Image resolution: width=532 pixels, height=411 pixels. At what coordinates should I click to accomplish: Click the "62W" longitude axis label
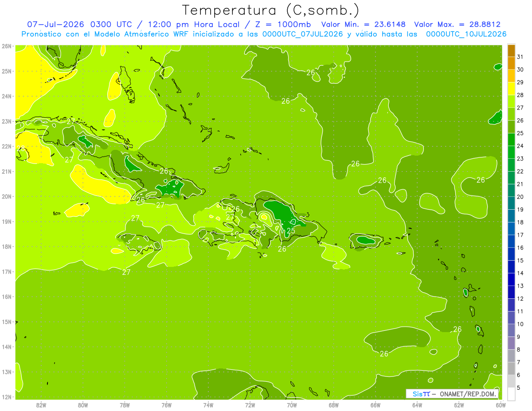[459, 405]
